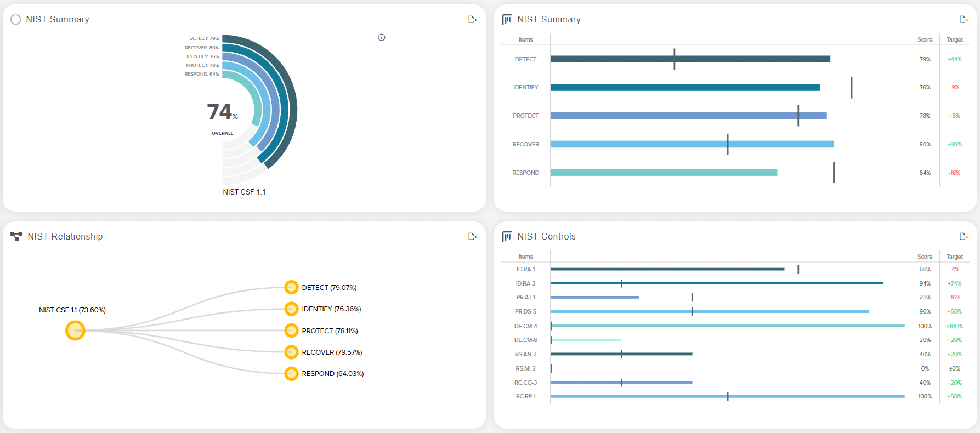Click IDENTIFY row label in NIST Summary

click(525, 87)
